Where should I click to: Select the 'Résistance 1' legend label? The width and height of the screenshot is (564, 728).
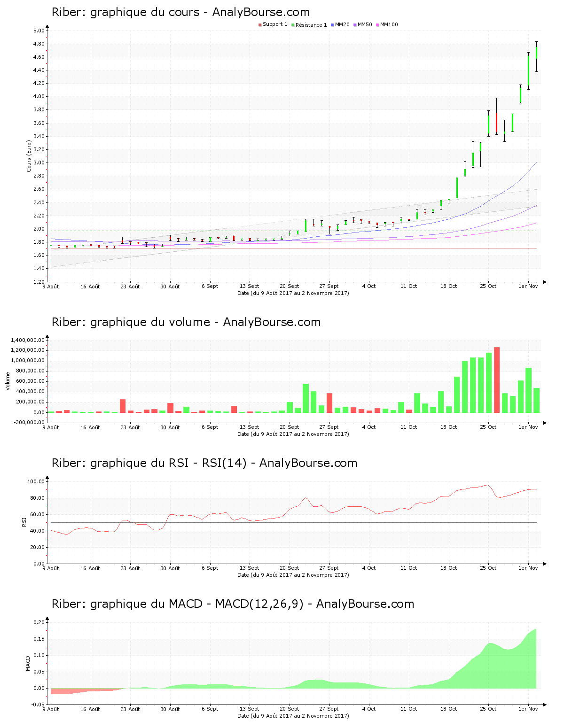click(x=311, y=25)
